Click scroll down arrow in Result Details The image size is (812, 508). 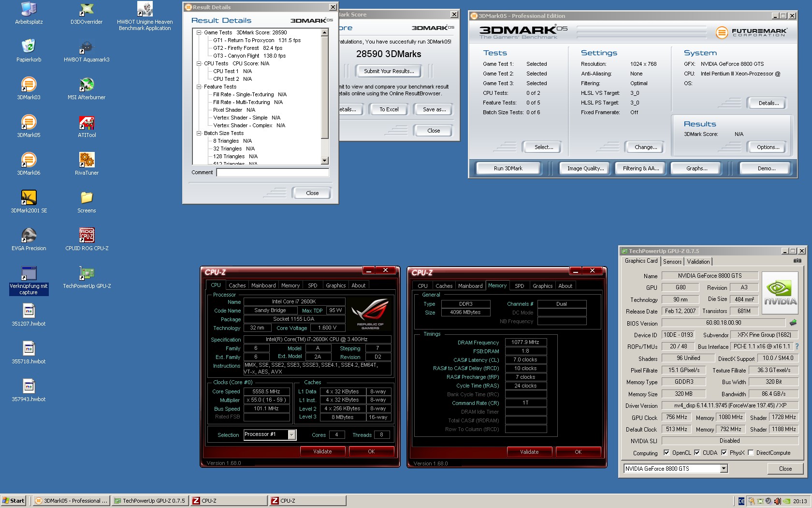(325, 161)
